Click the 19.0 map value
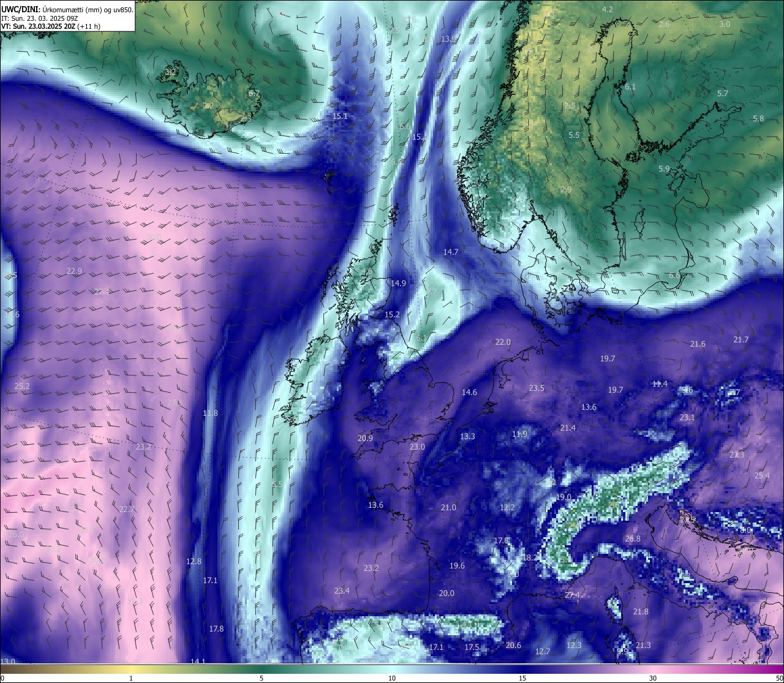This screenshot has height=683, width=784. pos(563,497)
